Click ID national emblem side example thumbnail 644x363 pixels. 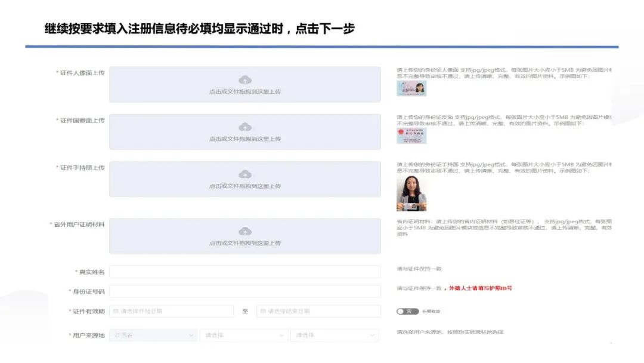click(x=411, y=136)
